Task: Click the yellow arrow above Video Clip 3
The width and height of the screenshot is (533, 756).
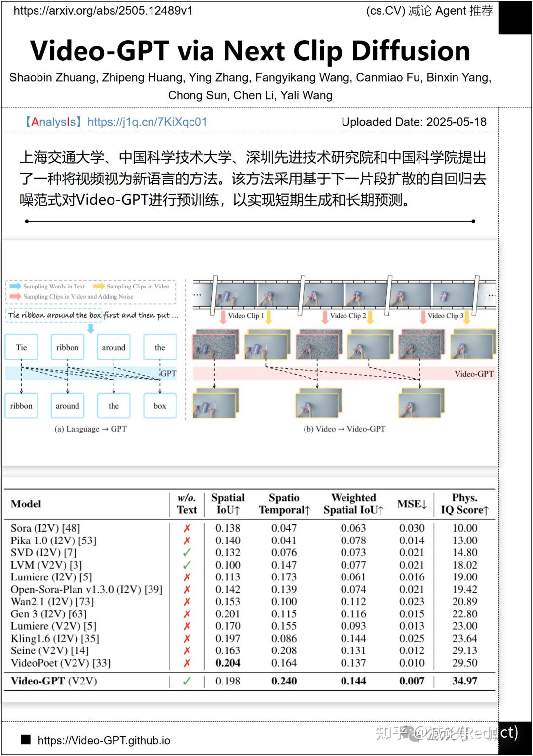Action: (x=467, y=318)
